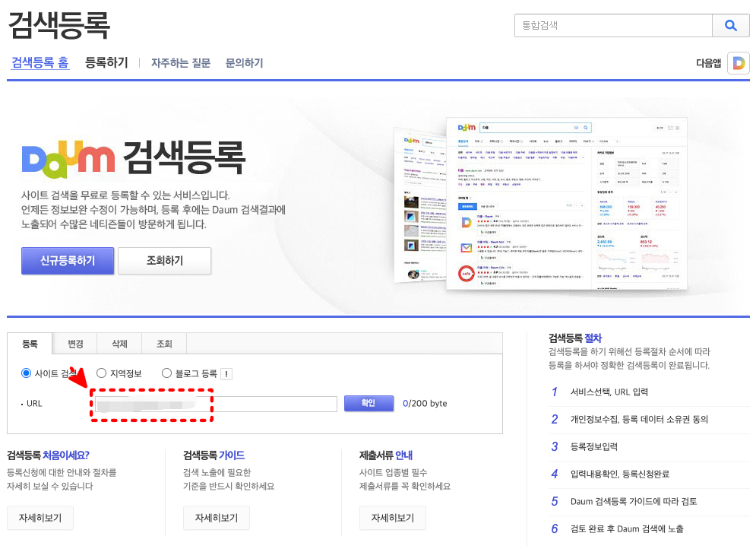Click 조회하기 button

(164, 261)
